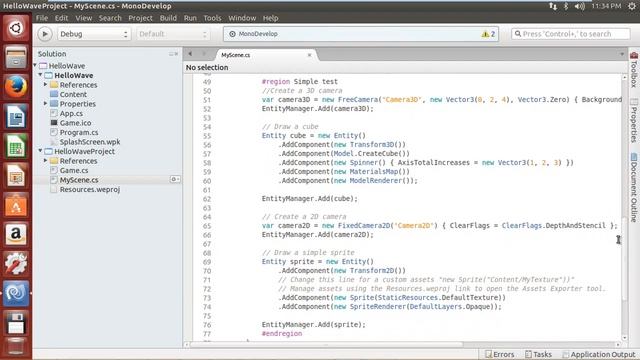The height and width of the screenshot is (360, 640).
Task: Expand the Properties folder node
Action: [x=45, y=103]
